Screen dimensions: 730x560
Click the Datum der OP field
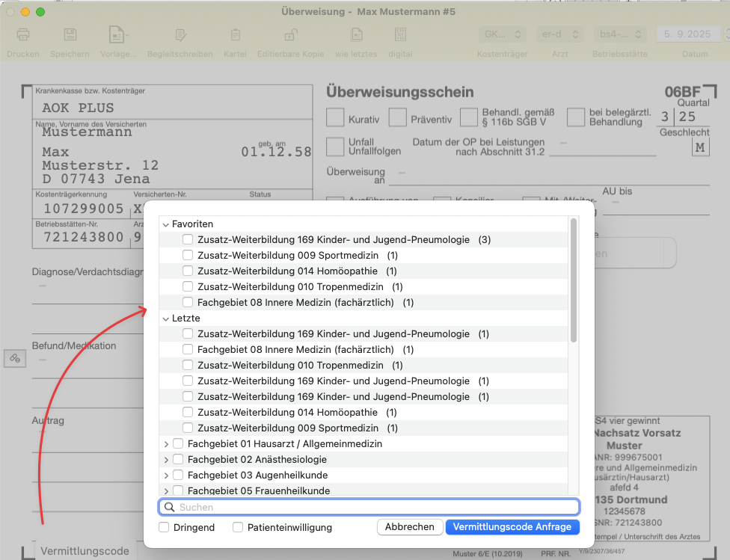pos(603,148)
